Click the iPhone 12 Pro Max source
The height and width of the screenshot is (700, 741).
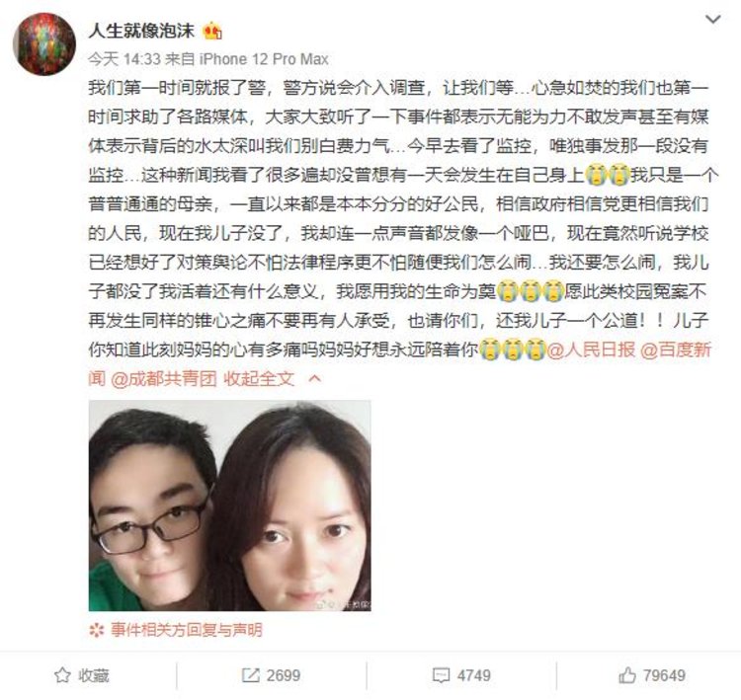click(x=264, y=59)
